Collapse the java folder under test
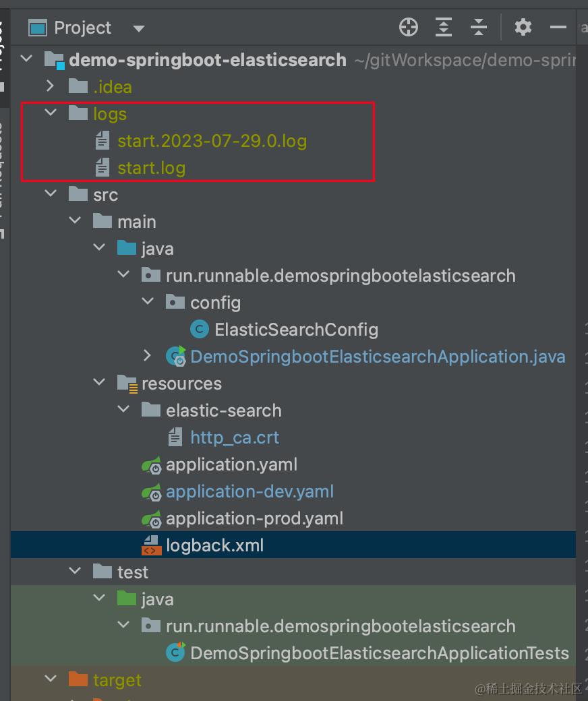 point(99,597)
